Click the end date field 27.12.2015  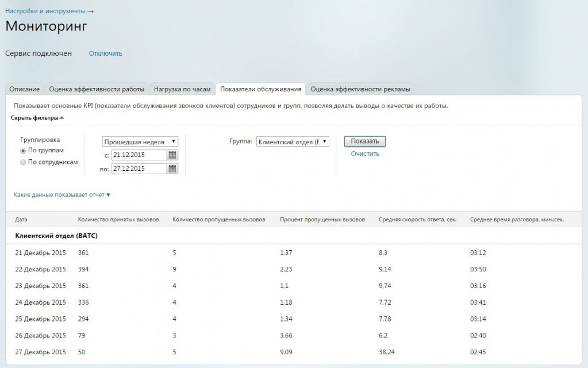(x=139, y=168)
